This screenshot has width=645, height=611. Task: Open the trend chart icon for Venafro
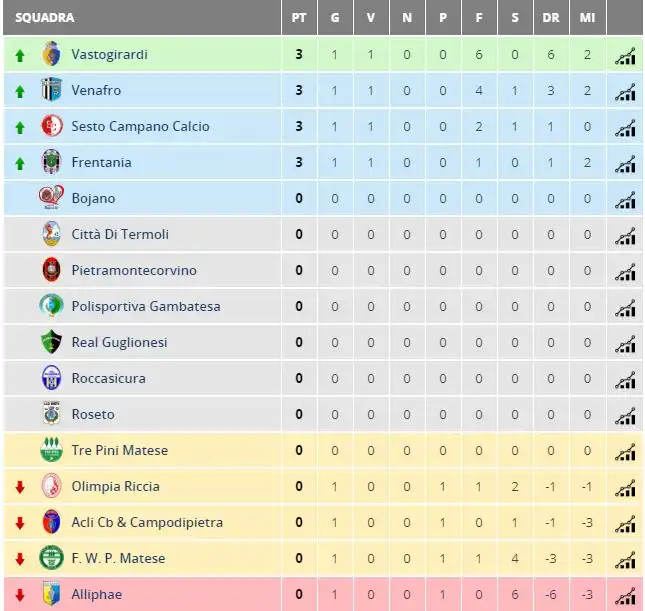click(x=625, y=92)
